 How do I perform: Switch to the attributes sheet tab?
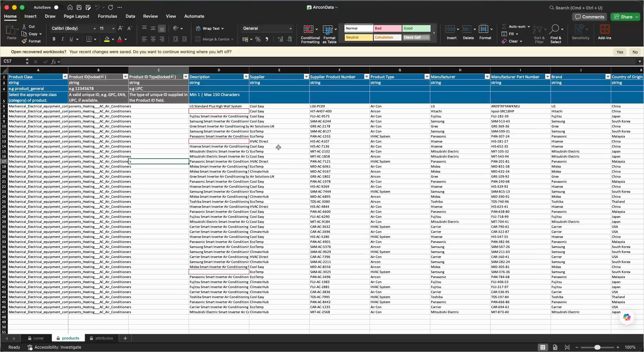pos(101,338)
